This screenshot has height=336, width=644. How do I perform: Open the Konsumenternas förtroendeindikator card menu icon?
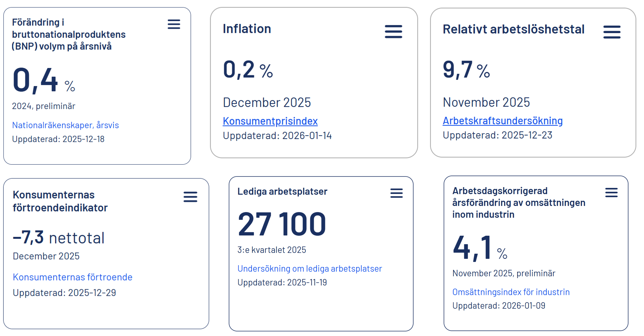190,197
